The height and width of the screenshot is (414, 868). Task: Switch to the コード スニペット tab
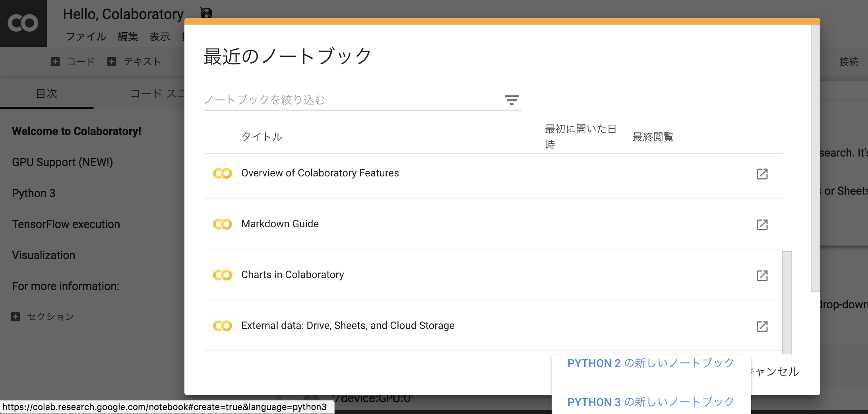coord(157,94)
